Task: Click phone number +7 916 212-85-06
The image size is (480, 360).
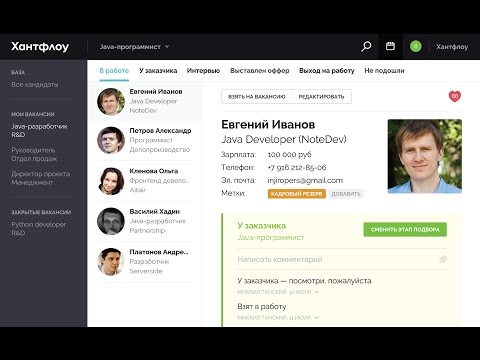Action: pyautogui.click(x=297, y=167)
